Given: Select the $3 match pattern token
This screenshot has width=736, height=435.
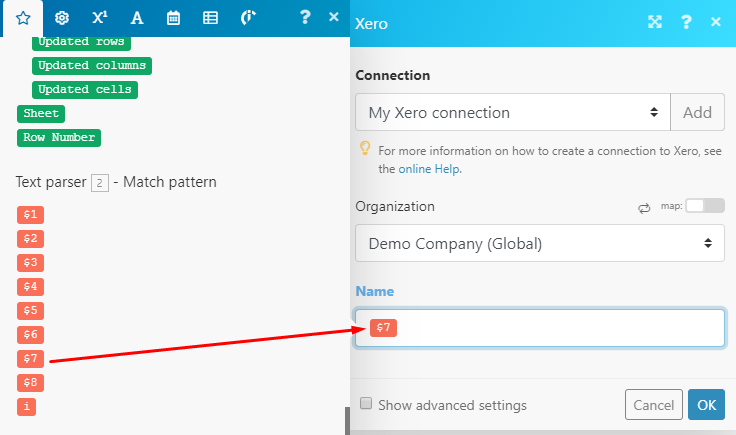Looking at the screenshot, I should [x=31, y=262].
